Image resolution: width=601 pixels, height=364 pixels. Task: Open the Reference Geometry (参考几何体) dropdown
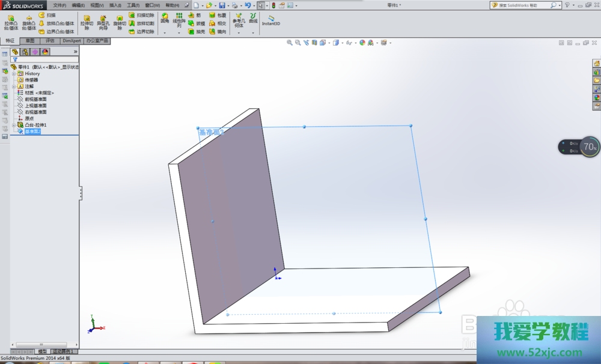(x=238, y=32)
